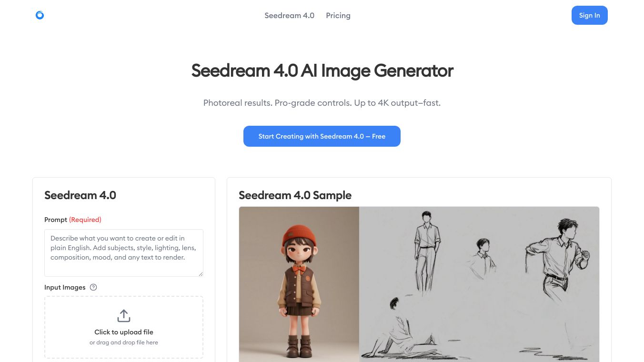The image size is (644, 362).
Task: Click the Seedream 4.0 AI Image Generator title
Action: click(x=322, y=70)
